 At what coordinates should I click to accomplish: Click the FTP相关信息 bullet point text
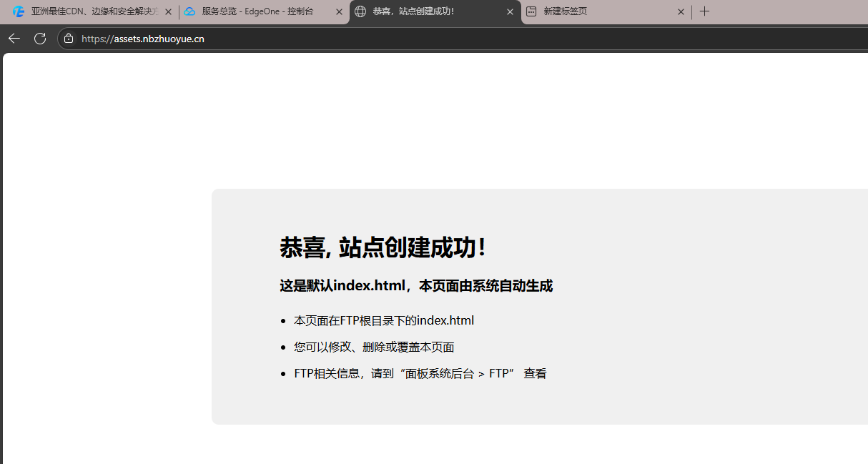(419, 372)
